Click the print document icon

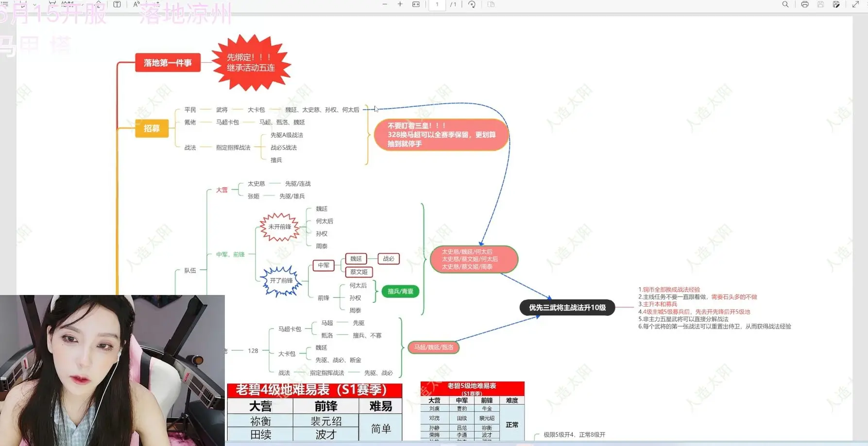point(805,4)
